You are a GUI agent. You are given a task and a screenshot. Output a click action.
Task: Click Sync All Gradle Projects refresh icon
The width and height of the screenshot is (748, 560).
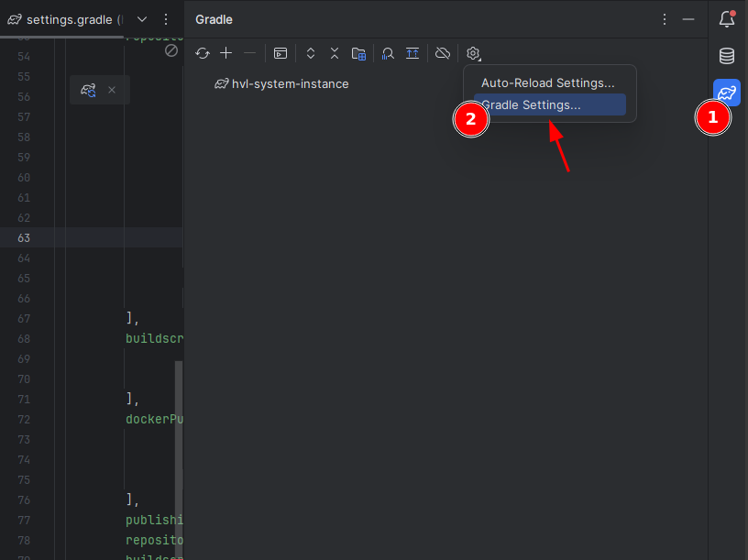click(203, 54)
